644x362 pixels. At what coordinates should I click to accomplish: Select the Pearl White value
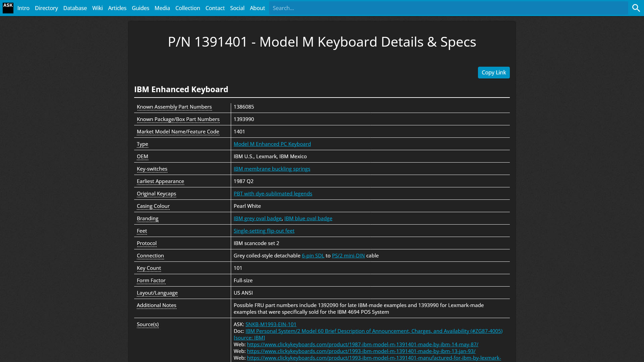[x=247, y=206]
